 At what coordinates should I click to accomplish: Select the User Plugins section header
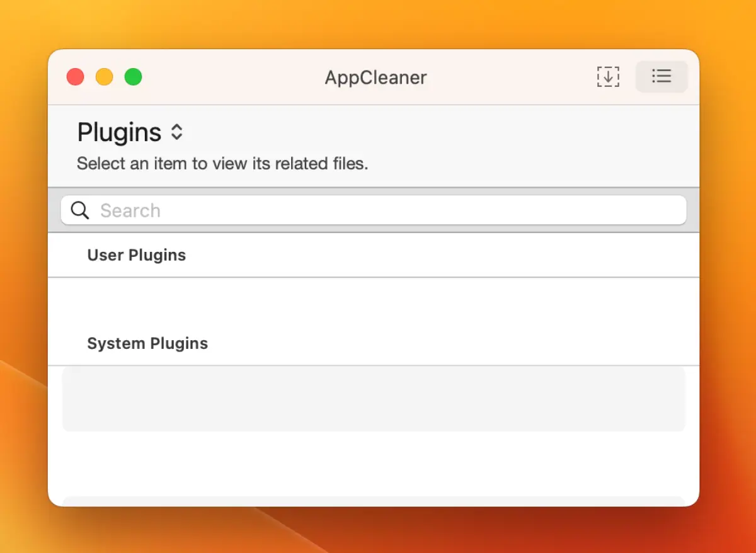click(137, 255)
